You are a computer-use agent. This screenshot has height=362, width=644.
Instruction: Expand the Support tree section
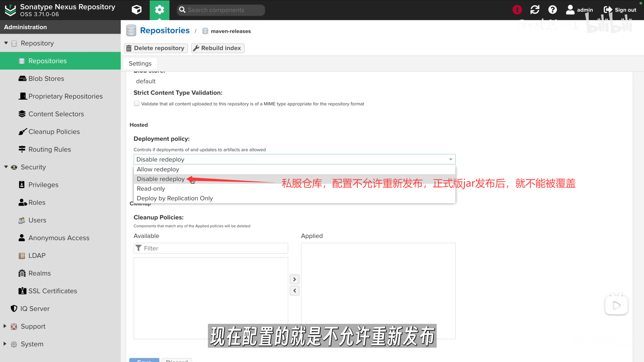[x=5, y=326]
